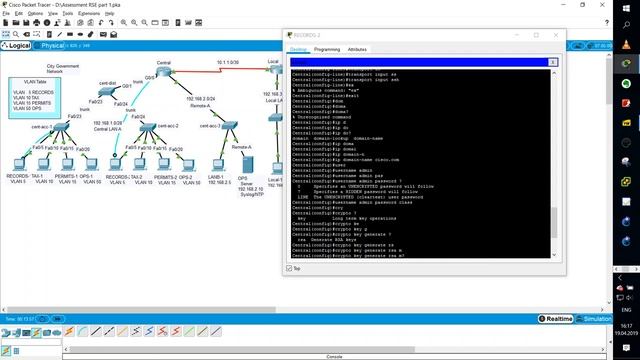This screenshot has height=360, width=640.
Task: Click the Print icon in toolbar
Action: point(37,23)
